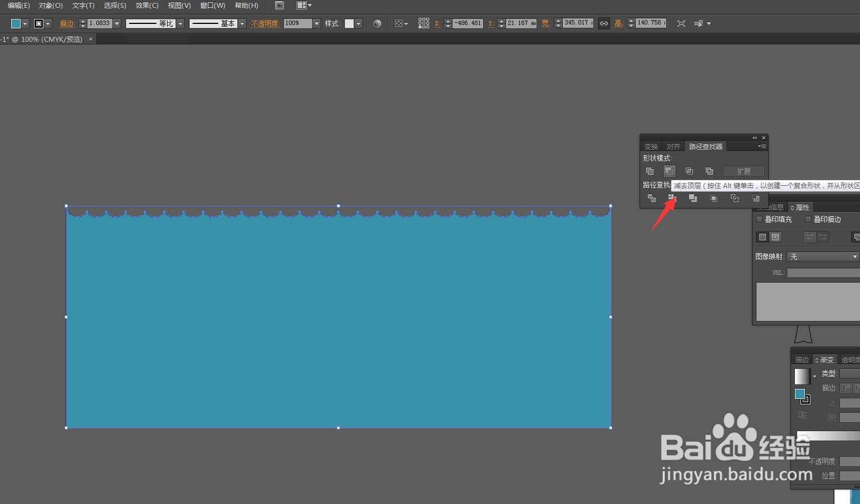This screenshot has height=504, width=860.
Task: Click the Exclude shape mode icon
Action: pos(709,171)
